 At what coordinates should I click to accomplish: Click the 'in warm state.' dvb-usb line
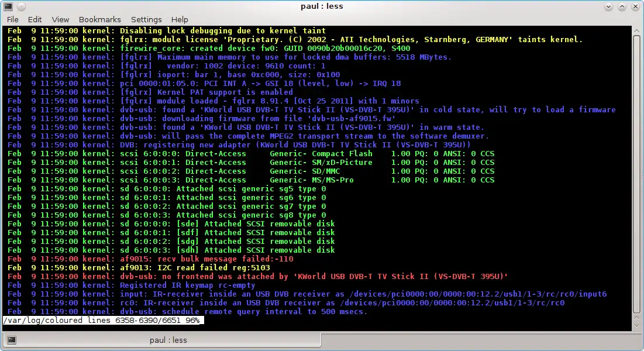click(x=246, y=127)
